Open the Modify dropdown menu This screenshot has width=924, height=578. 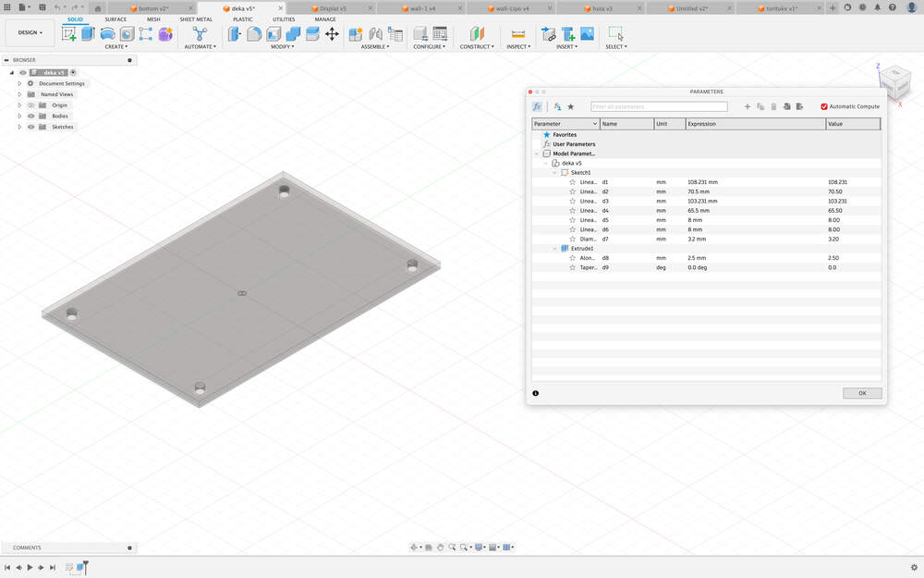(x=282, y=46)
